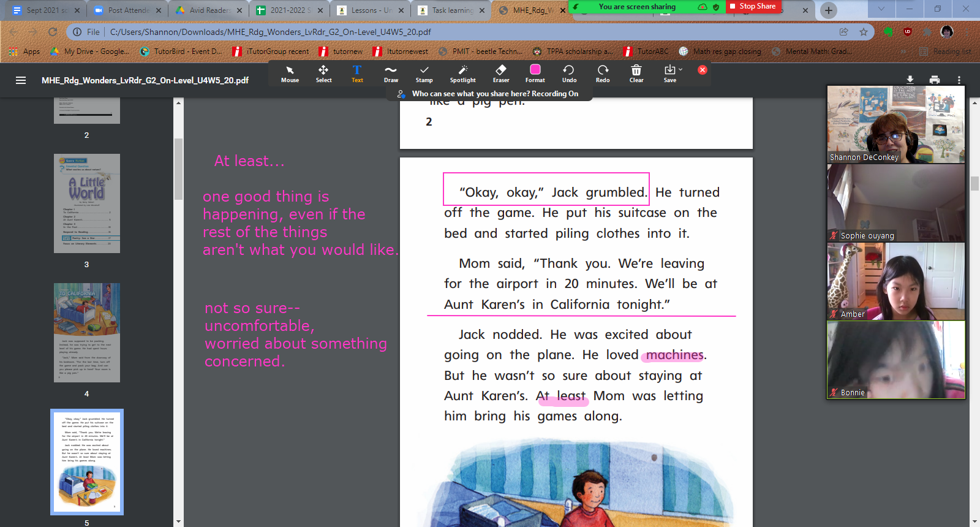The width and height of the screenshot is (980, 527).
Task: Select page 2 thumbnail in sidebar
Action: click(87, 111)
